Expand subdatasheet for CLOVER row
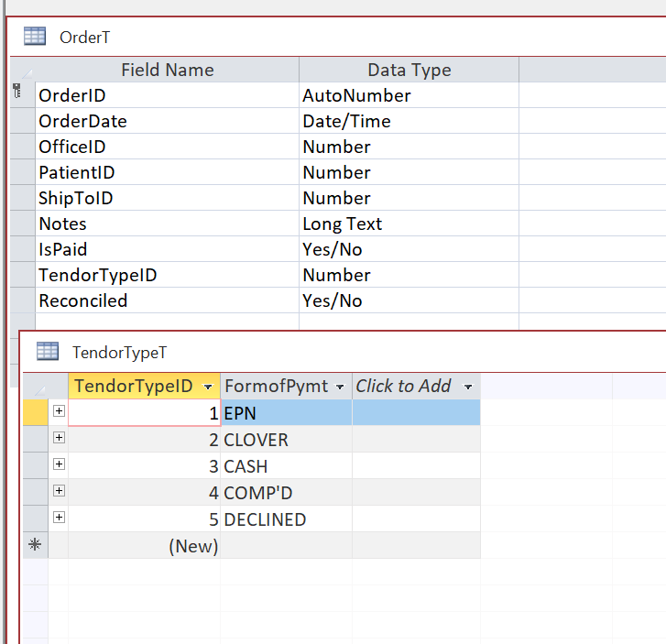The width and height of the screenshot is (666, 644). pos(59,438)
